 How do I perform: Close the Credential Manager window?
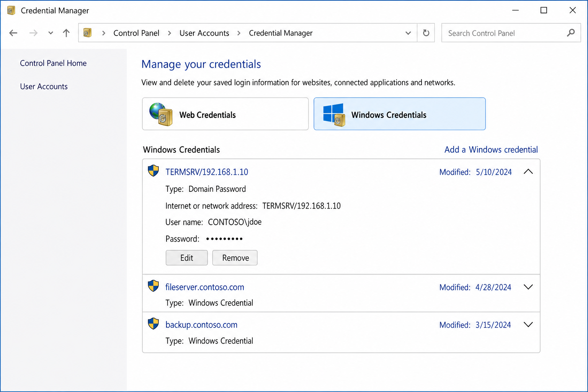573,10
